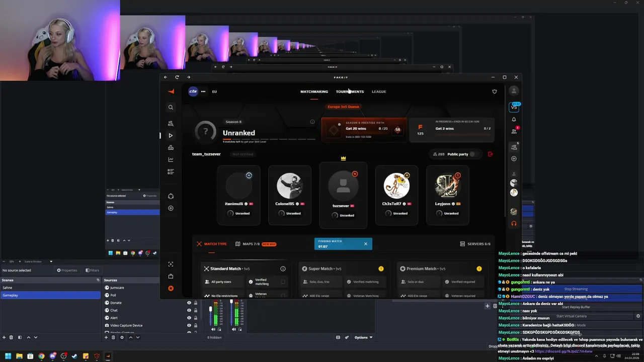This screenshot has width=644, height=362.
Task: Open the CS2 game selector icon
Action: coord(193,92)
